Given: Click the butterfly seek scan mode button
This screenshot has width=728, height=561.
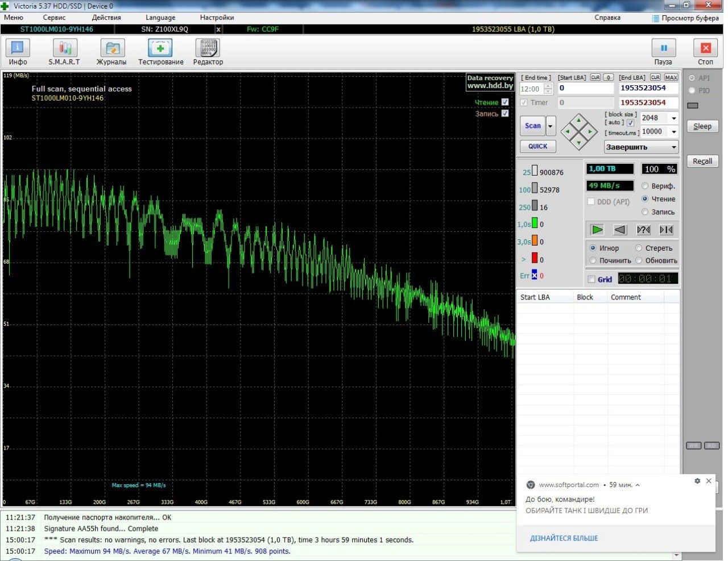Looking at the screenshot, I should pyautogui.click(x=666, y=230).
